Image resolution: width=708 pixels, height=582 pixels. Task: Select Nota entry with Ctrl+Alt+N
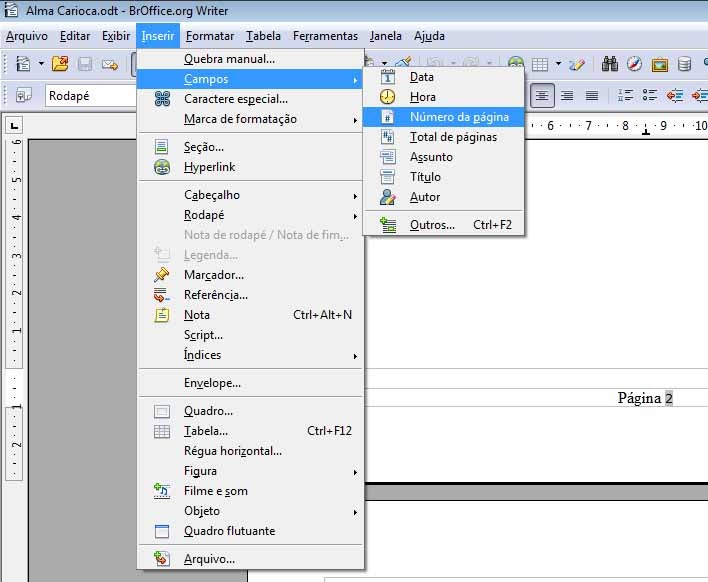click(x=250, y=315)
